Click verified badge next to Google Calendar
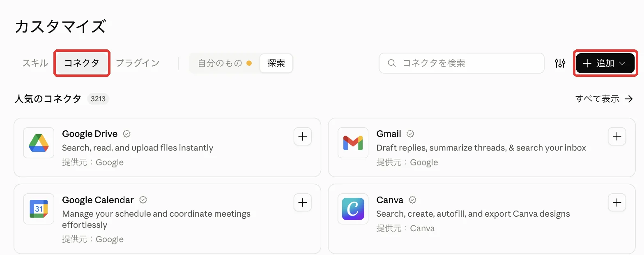 click(x=143, y=200)
